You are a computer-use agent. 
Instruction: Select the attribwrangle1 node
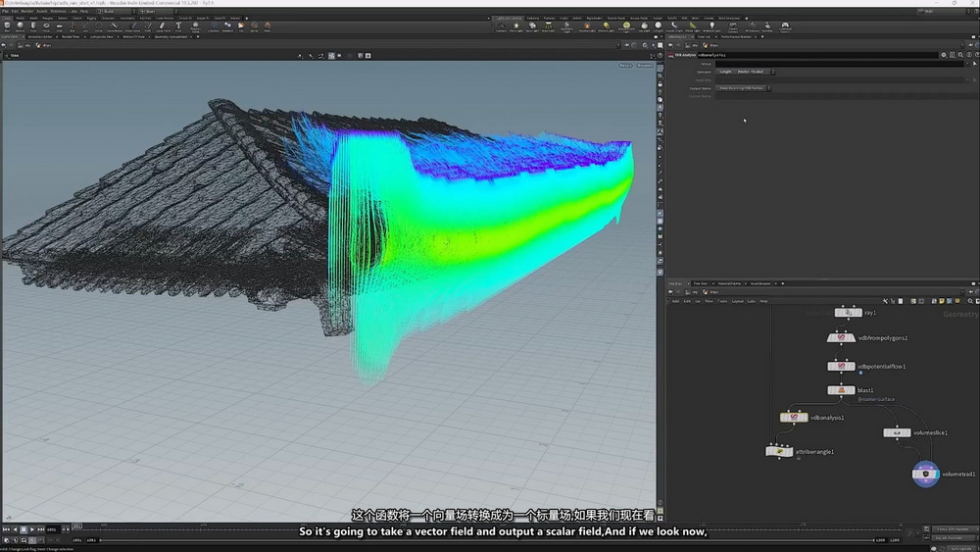click(x=779, y=451)
